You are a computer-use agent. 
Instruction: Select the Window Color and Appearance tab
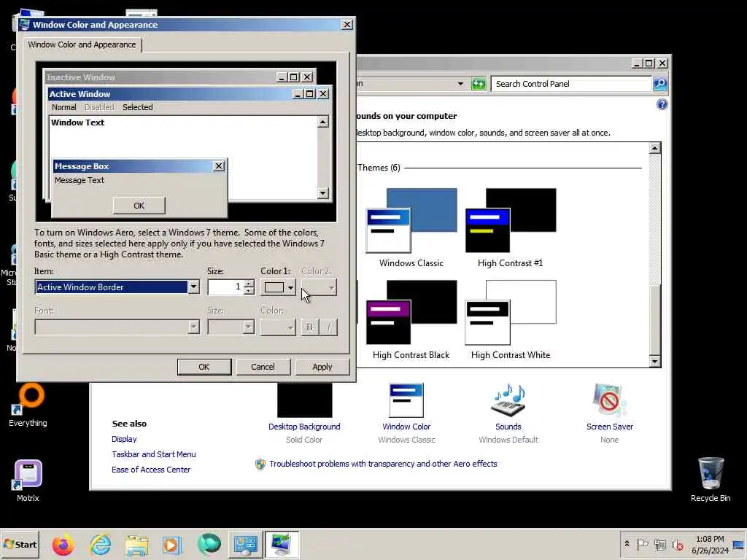[x=82, y=44]
